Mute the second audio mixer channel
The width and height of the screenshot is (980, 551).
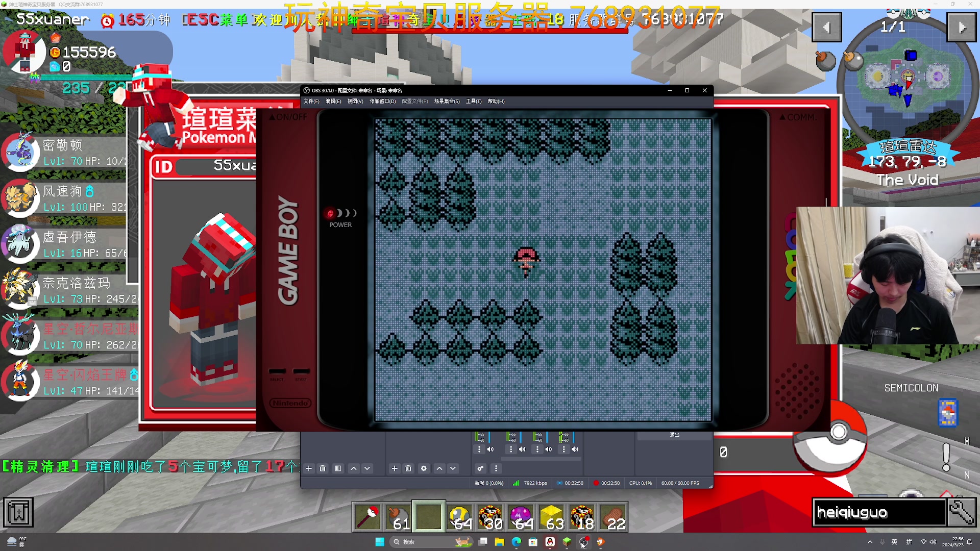point(522,449)
